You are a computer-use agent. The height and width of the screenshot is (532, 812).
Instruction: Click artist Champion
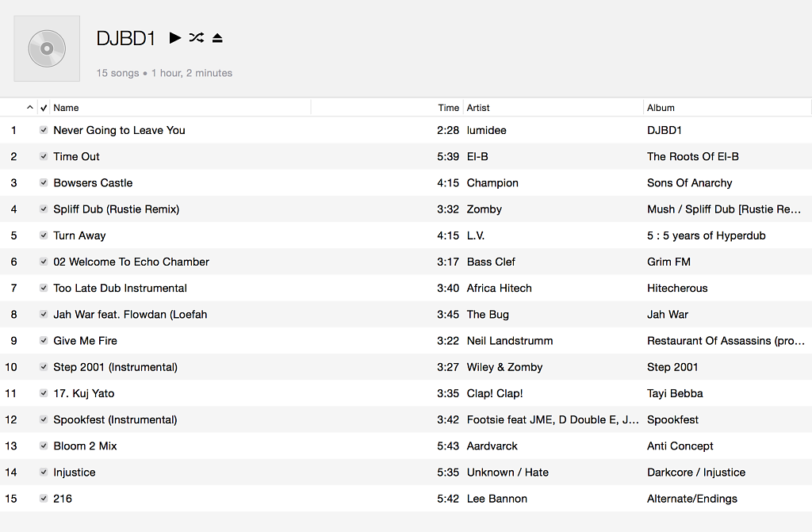pyautogui.click(x=492, y=183)
